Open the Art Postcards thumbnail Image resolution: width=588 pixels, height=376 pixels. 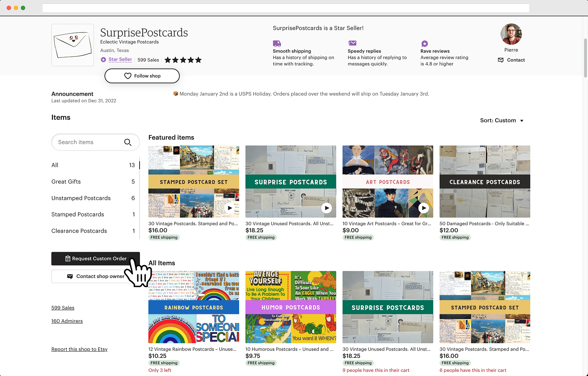pyautogui.click(x=388, y=182)
